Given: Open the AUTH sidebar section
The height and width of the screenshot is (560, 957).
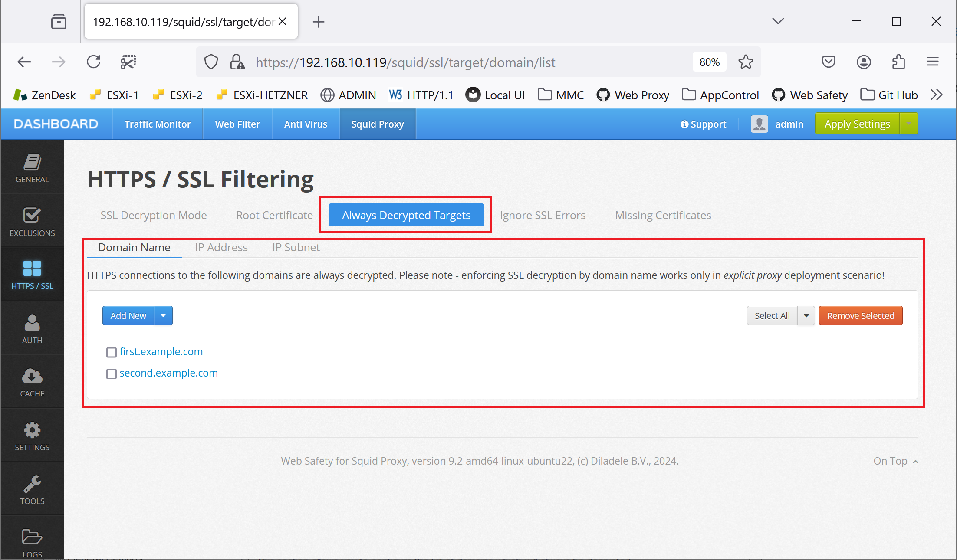Looking at the screenshot, I should click(x=32, y=328).
